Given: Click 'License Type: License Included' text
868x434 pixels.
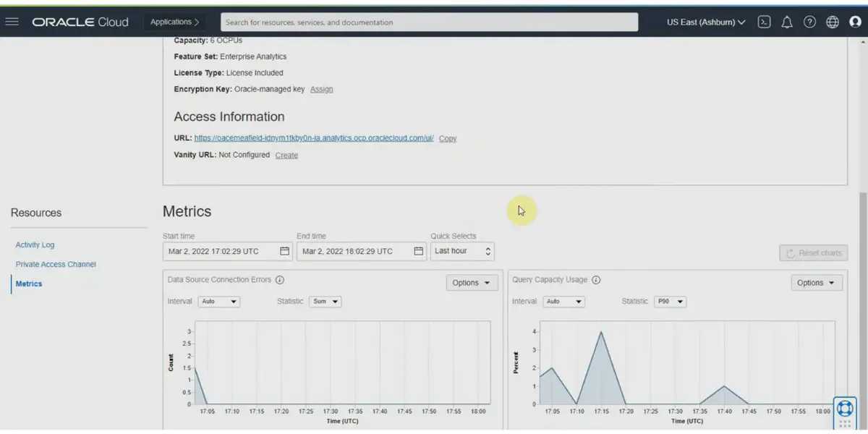Looking at the screenshot, I should 229,73.
